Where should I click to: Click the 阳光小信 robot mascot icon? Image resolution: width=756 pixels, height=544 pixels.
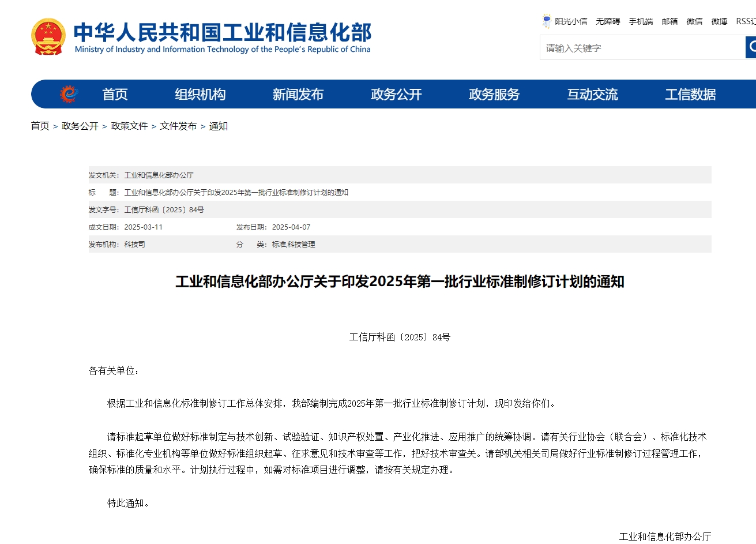[x=546, y=21]
